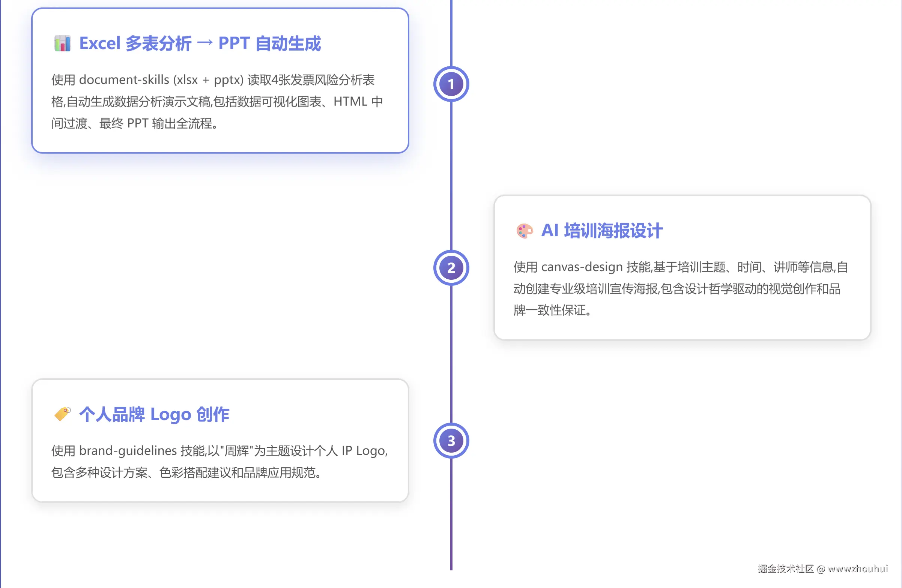Click the canvas-design skill name text
Image resolution: width=902 pixels, height=588 pixels.
click(582, 267)
